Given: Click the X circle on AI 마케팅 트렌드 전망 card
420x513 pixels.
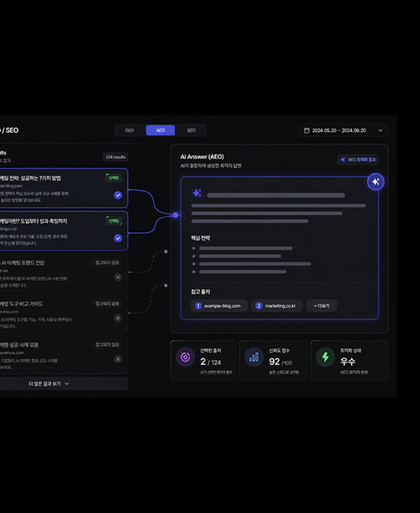Looking at the screenshot, I should click(118, 278).
